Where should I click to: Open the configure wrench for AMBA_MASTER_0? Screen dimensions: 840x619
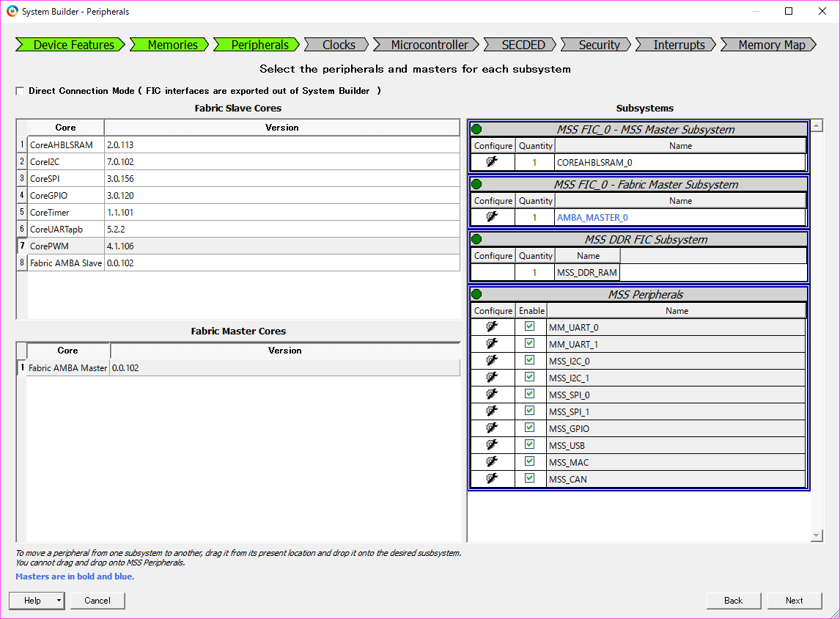[x=492, y=217]
